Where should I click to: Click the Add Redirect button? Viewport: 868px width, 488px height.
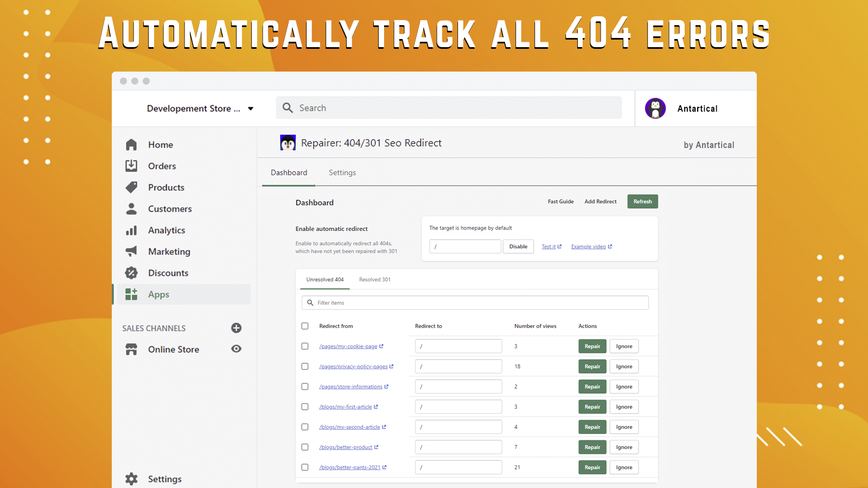(601, 201)
